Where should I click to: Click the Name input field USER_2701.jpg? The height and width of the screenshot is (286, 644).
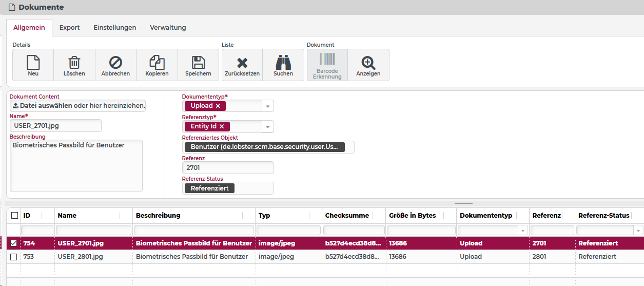point(55,126)
